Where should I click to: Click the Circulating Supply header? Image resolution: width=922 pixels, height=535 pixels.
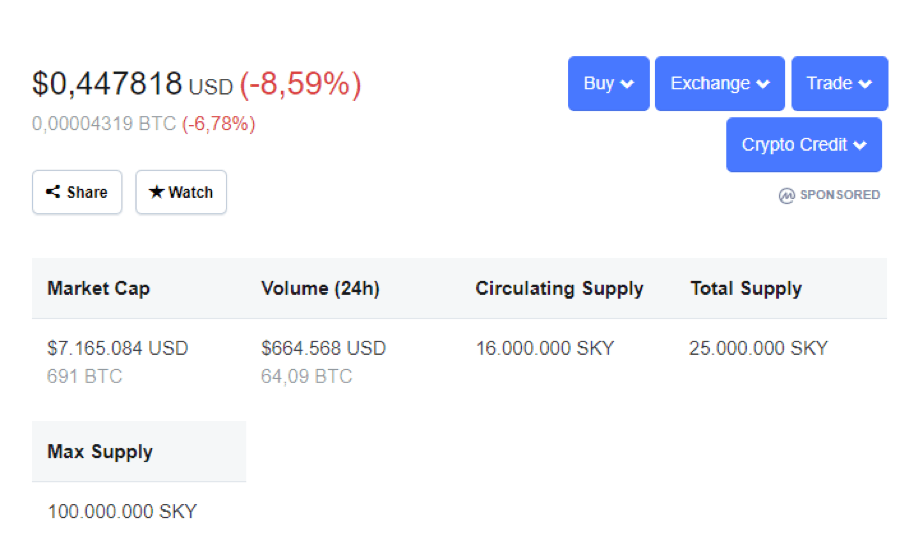click(559, 289)
